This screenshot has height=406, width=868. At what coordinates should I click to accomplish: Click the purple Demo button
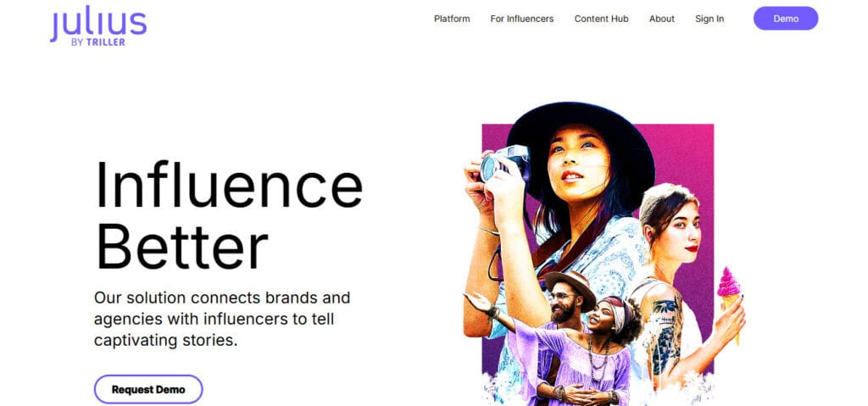click(786, 19)
